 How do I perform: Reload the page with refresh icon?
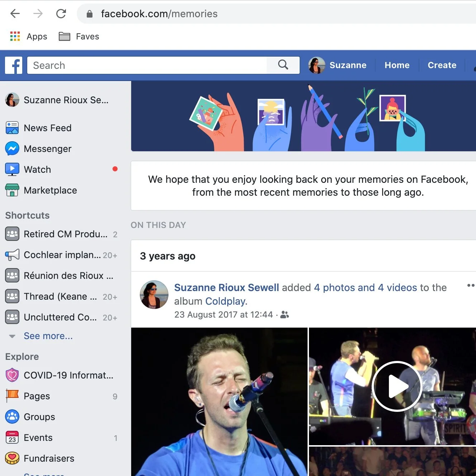61,14
